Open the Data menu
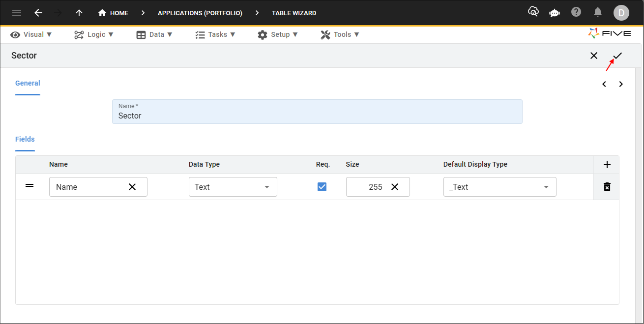The height and width of the screenshot is (324, 644). click(x=154, y=34)
